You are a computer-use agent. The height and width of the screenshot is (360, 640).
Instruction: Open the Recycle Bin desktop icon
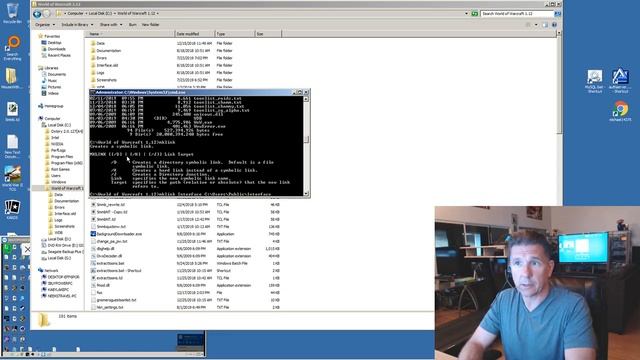(12, 13)
